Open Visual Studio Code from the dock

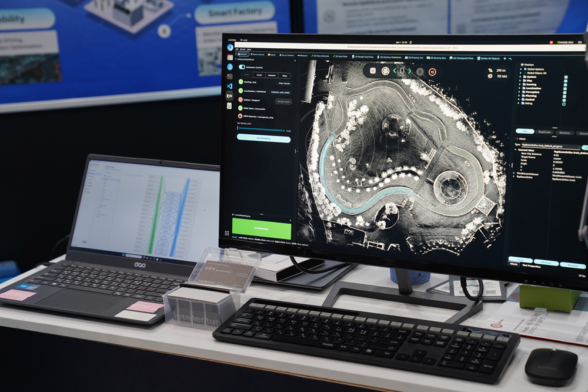click(x=229, y=86)
